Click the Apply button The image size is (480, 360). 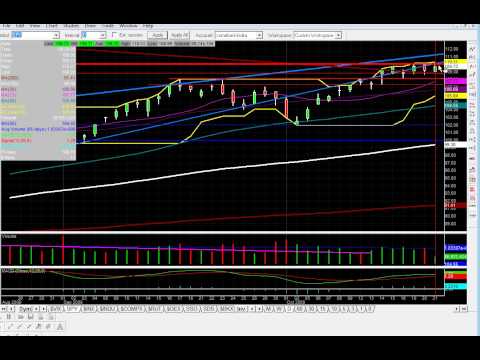tap(157, 35)
